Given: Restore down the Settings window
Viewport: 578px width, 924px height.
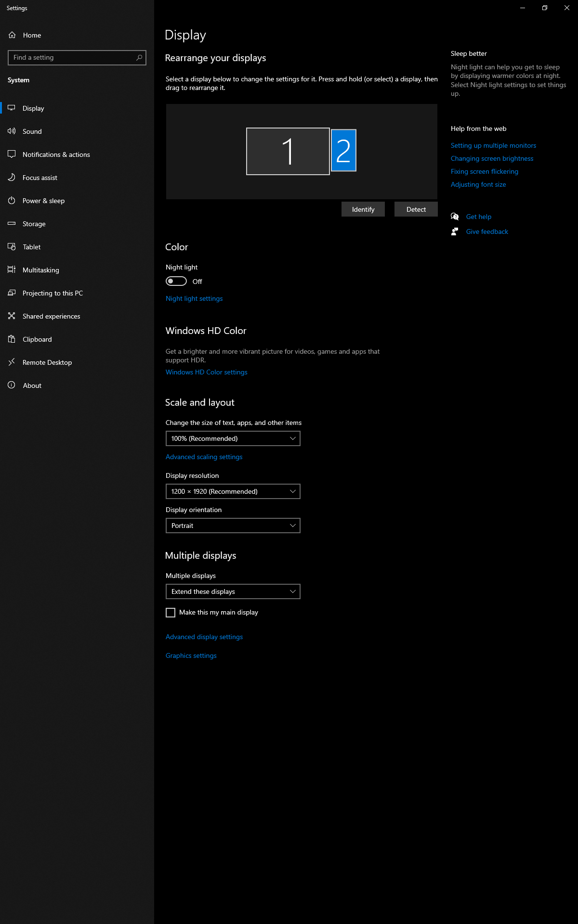Looking at the screenshot, I should (x=545, y=8).
